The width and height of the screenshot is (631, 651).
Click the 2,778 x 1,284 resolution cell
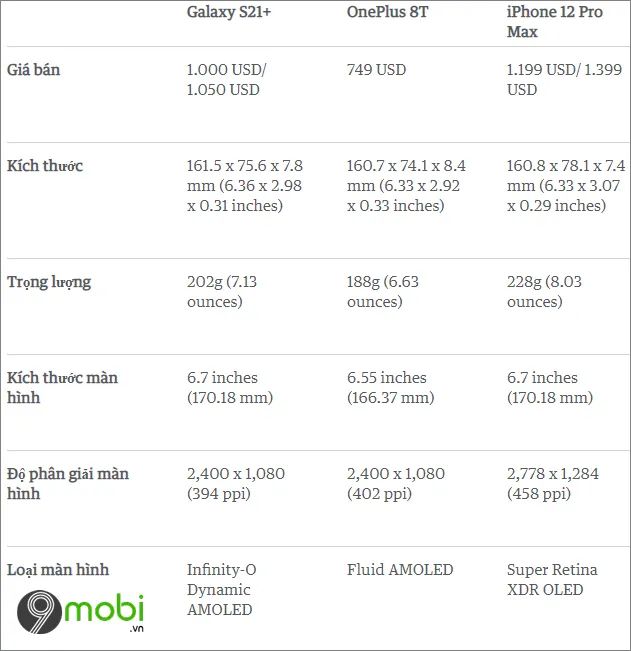(x=553, y=483)
